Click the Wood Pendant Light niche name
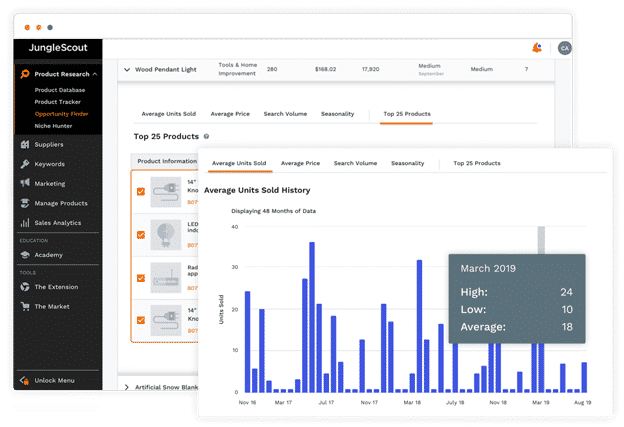 [x=166, y=70]
